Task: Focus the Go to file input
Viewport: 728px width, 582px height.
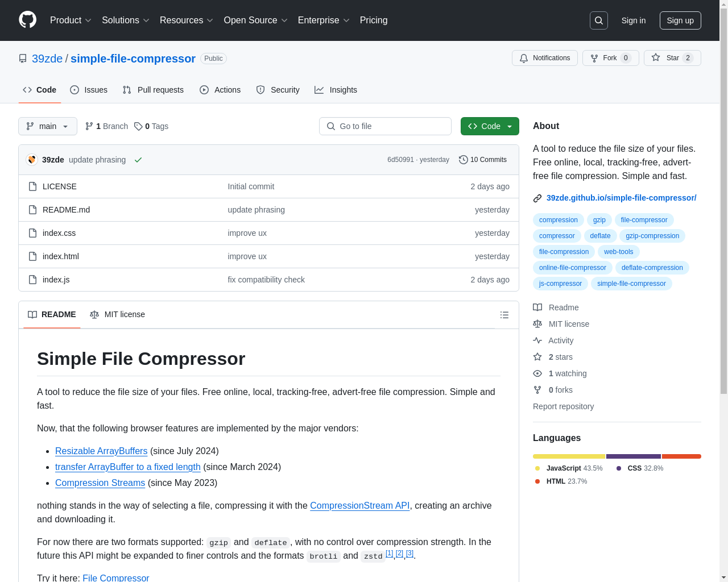Action: click(385, 126)
